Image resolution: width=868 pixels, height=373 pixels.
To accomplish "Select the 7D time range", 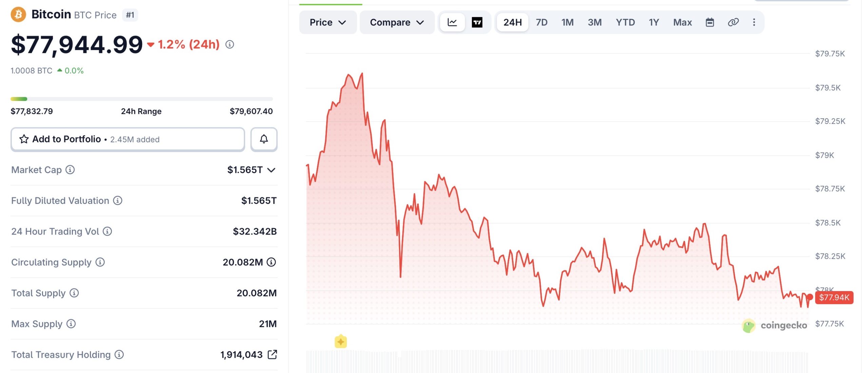I will (541, 22).
